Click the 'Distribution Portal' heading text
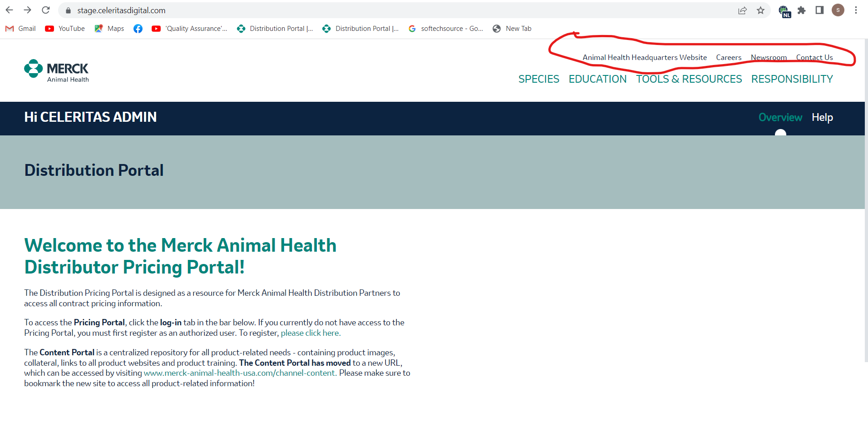This screenshot has width=868, height=423. (94, 170)
